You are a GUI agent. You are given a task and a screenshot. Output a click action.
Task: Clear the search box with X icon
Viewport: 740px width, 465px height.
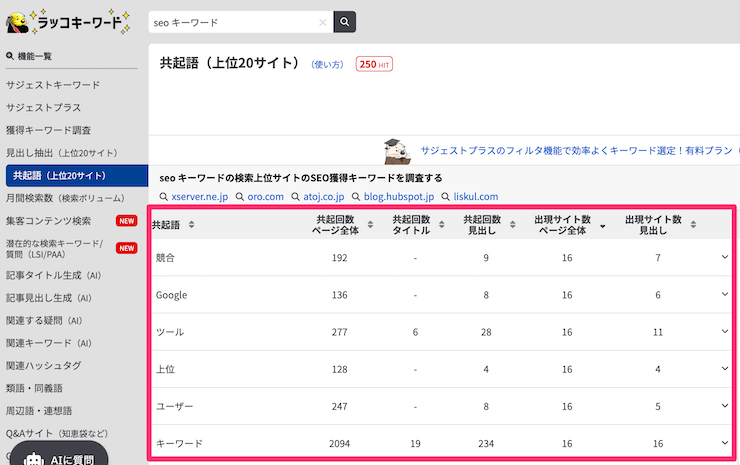click(323, 22)
